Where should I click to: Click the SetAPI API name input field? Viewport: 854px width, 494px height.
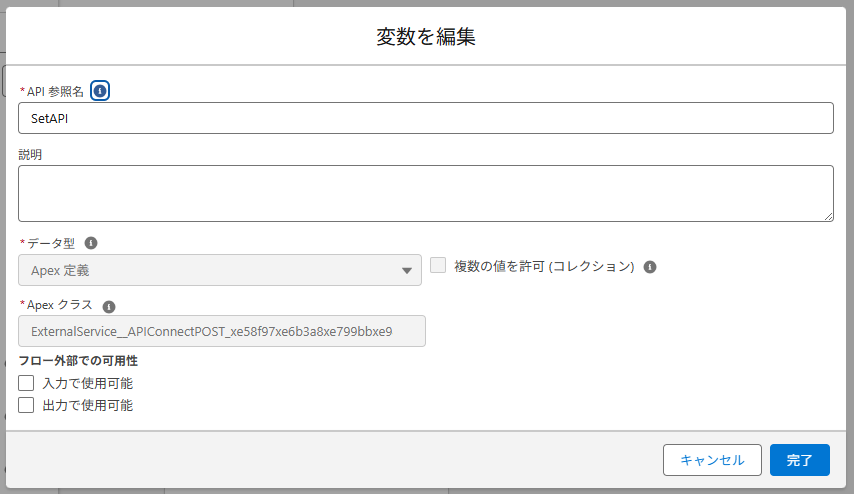click(426, 118)
